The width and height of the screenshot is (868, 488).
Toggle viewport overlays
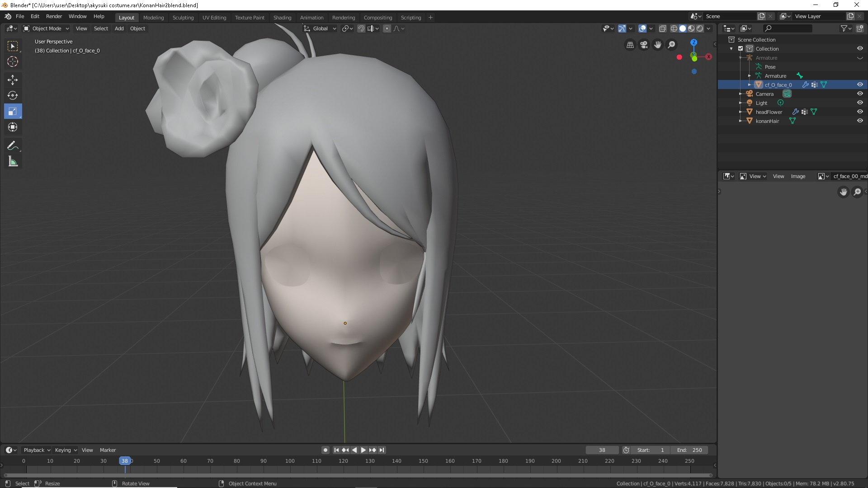coord(642,28)
